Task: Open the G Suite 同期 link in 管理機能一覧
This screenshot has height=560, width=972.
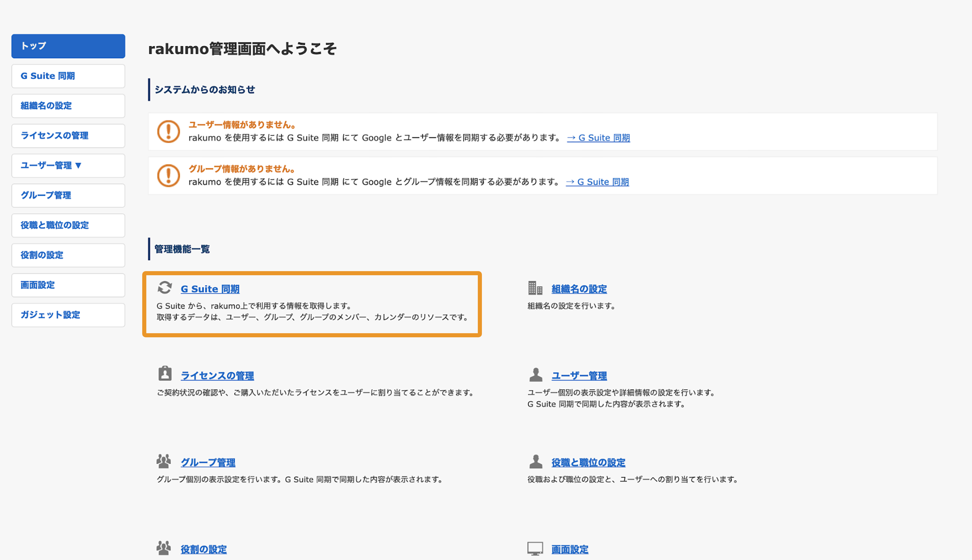Action: [210, 289]
